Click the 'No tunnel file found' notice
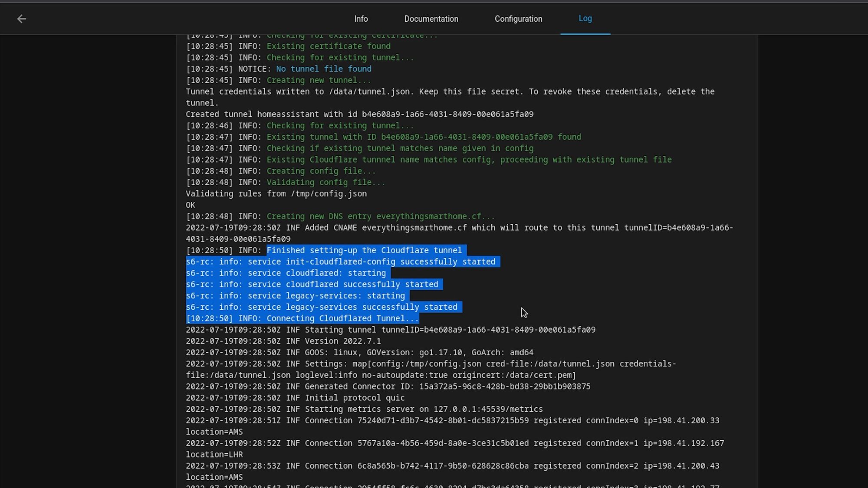Screen dimensions: 868x488 tap(279, 69)
